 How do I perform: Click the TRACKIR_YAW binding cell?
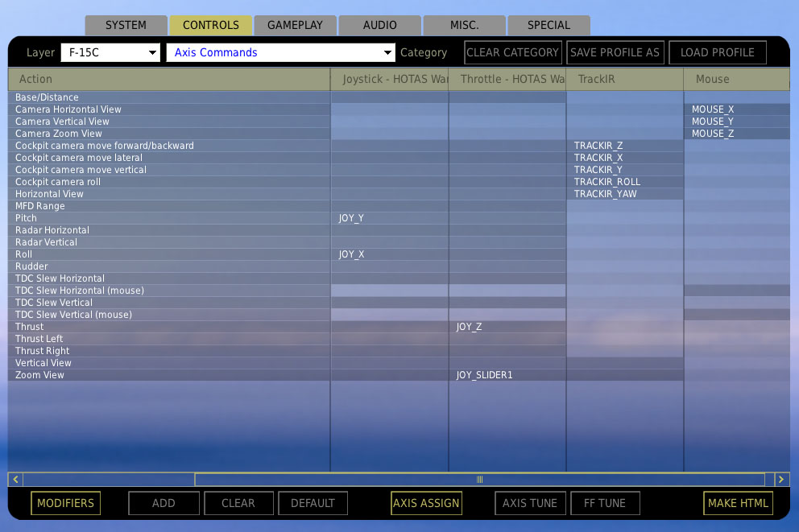coord(625,194)
